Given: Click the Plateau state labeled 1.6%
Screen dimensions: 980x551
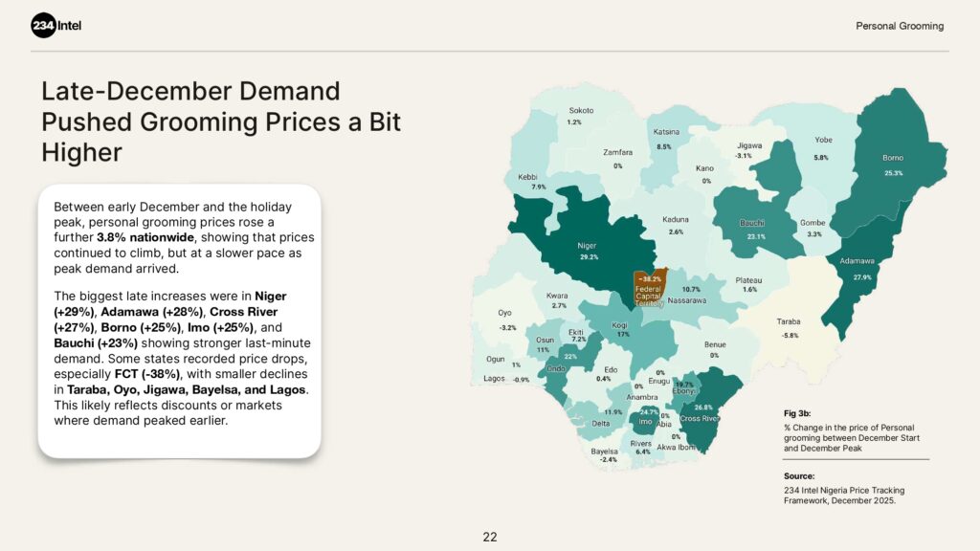Looking at the screenshot, I should (748, 283).
